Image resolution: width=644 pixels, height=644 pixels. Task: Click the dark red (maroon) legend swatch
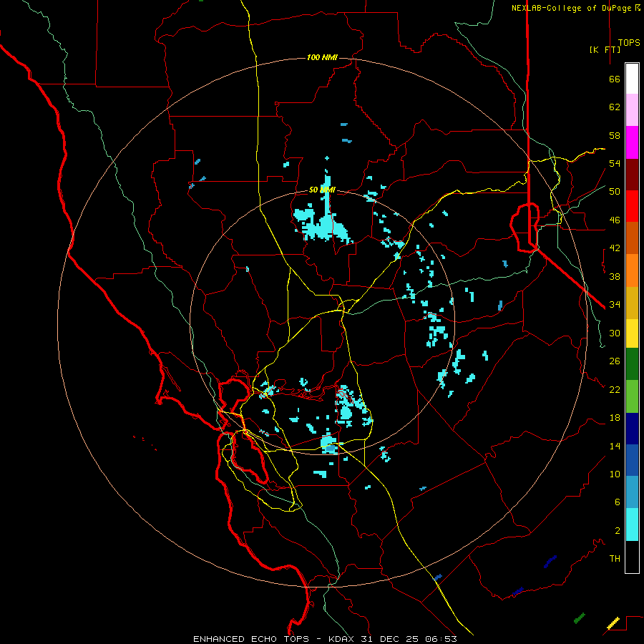tap(632, 174)
